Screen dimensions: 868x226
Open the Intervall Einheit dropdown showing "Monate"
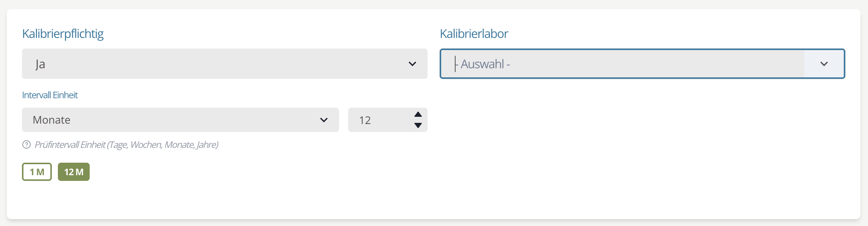tap(180, 120)
